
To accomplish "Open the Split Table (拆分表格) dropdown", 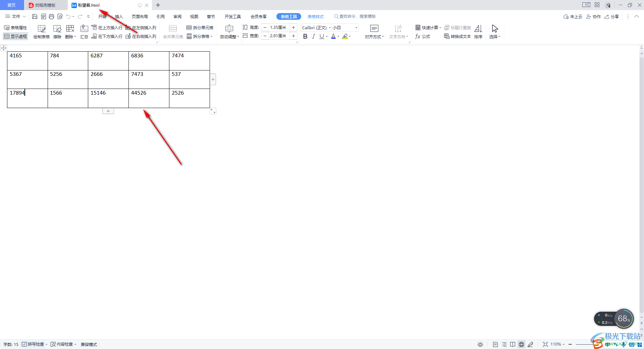I will tap(200, 36).
